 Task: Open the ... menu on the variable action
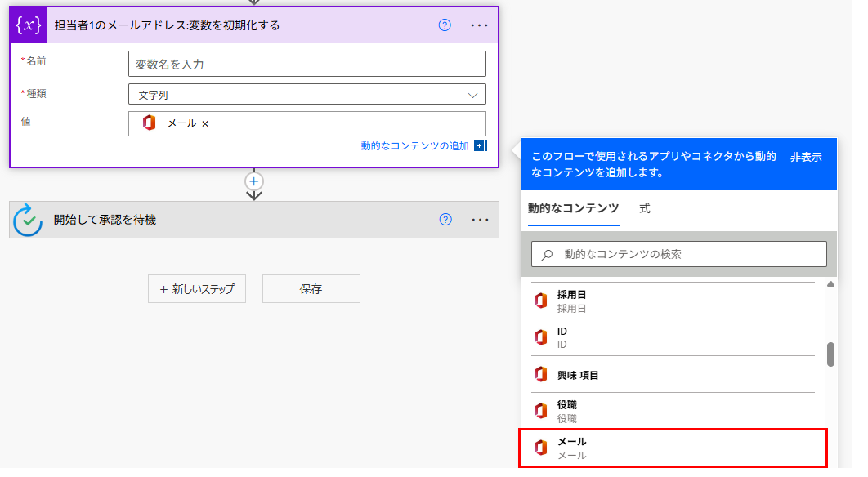pyautogui.click(x=479, y=26)
